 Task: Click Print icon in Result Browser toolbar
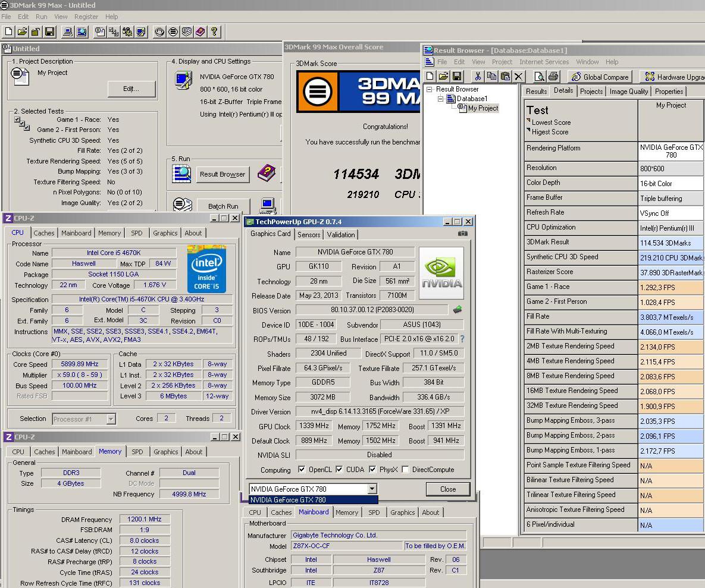click(553, 76)
